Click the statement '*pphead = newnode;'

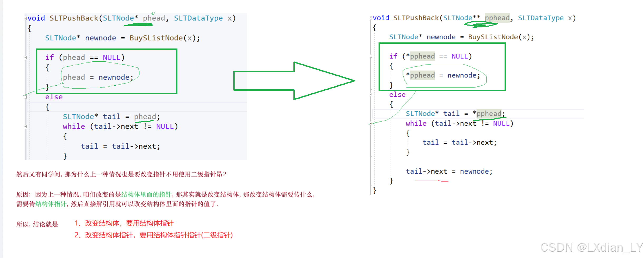coord(443,75)
